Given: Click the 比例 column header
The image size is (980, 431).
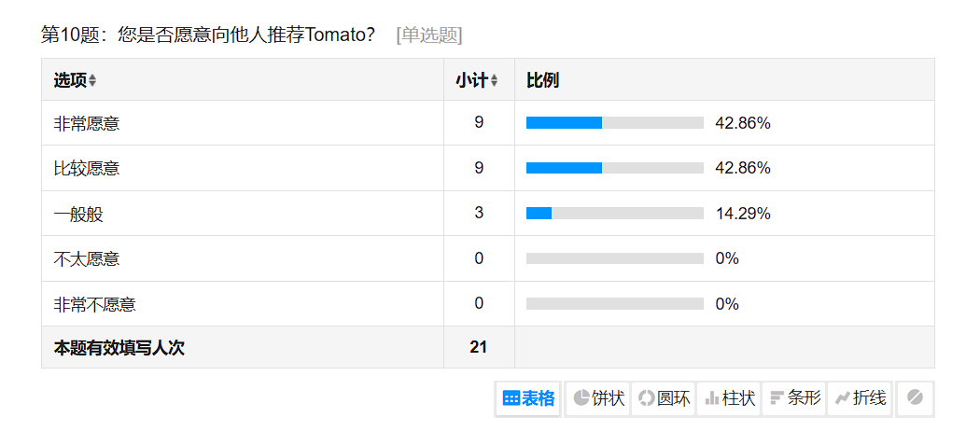Looking at the screenshot, I should (x=542, y=80).
